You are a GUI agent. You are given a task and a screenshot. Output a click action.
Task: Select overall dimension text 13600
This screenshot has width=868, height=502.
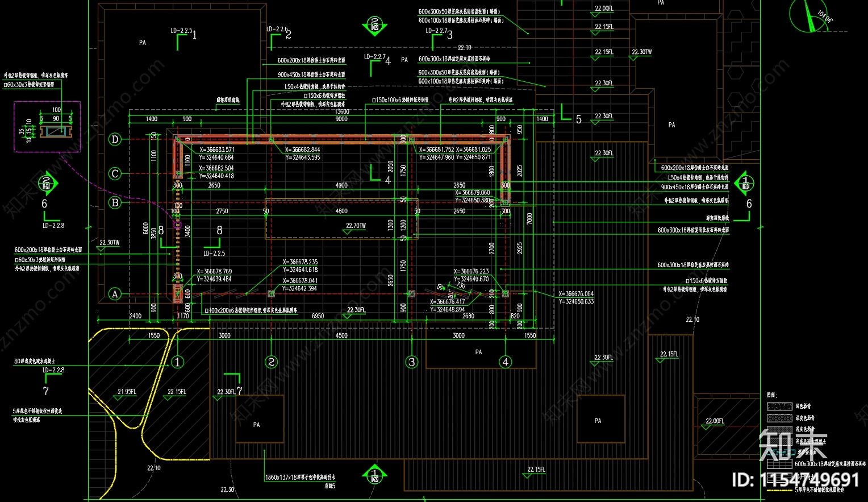[x=342, y=111]
